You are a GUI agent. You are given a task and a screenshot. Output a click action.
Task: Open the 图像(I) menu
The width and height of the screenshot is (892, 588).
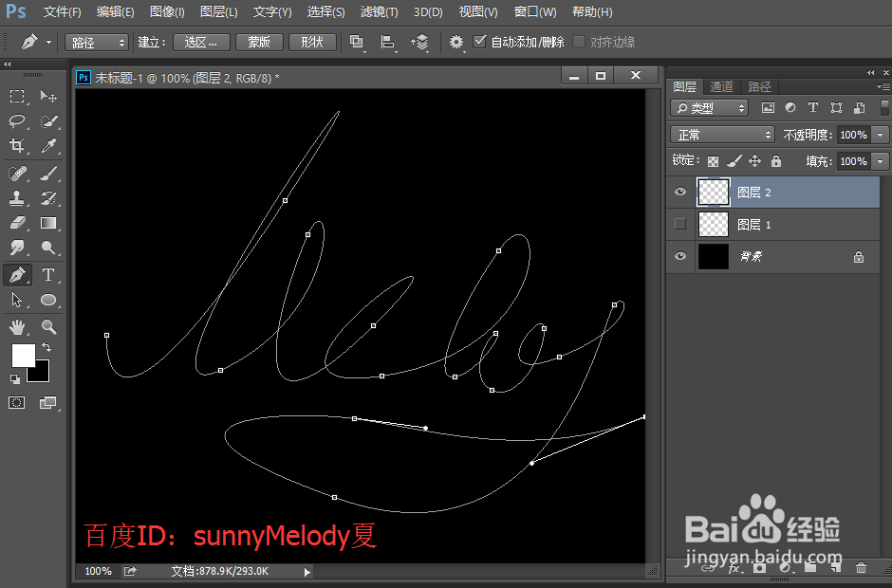click(x=167, y=12)
